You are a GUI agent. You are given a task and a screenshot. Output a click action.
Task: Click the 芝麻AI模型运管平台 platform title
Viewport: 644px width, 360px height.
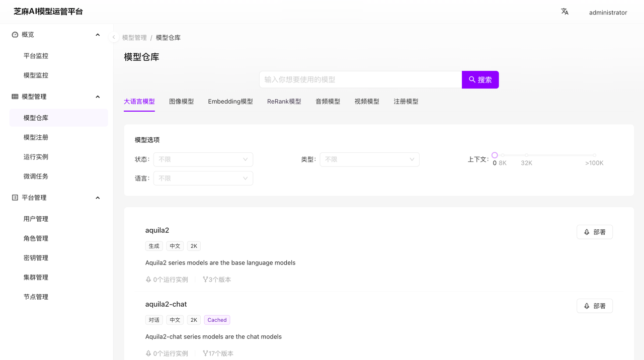[x=48, y=12]
